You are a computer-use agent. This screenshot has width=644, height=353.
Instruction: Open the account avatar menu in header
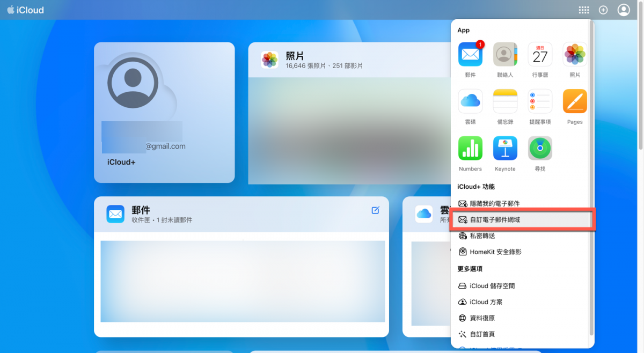(x=623, y=10)
